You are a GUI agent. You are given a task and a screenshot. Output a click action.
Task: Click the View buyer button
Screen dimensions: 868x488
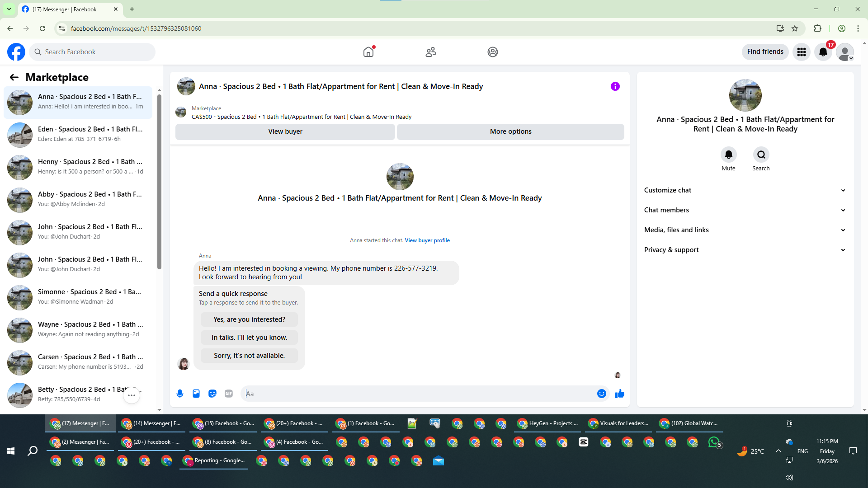(285, 131)
